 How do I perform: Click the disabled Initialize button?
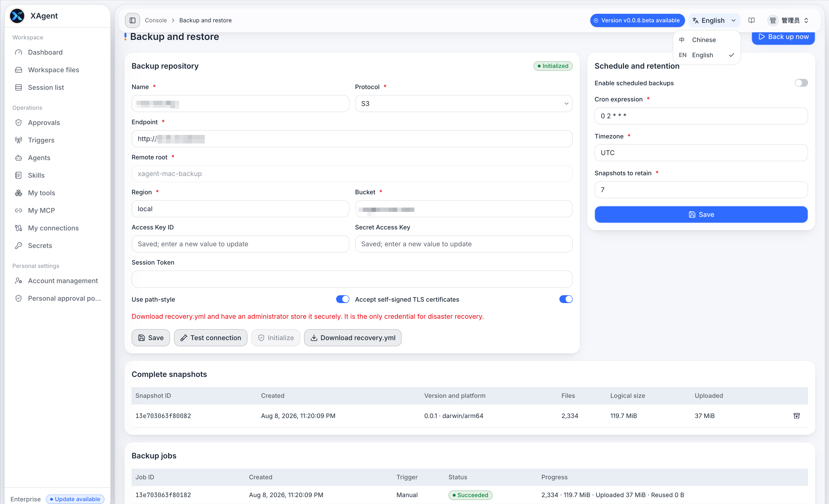coord(275,338)
